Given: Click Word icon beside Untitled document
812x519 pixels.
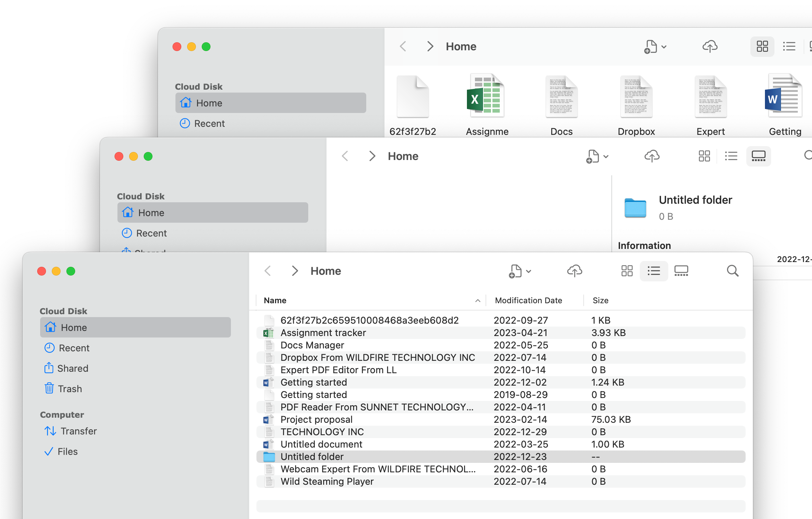Looking at the screenshot, I should [268, 444].
